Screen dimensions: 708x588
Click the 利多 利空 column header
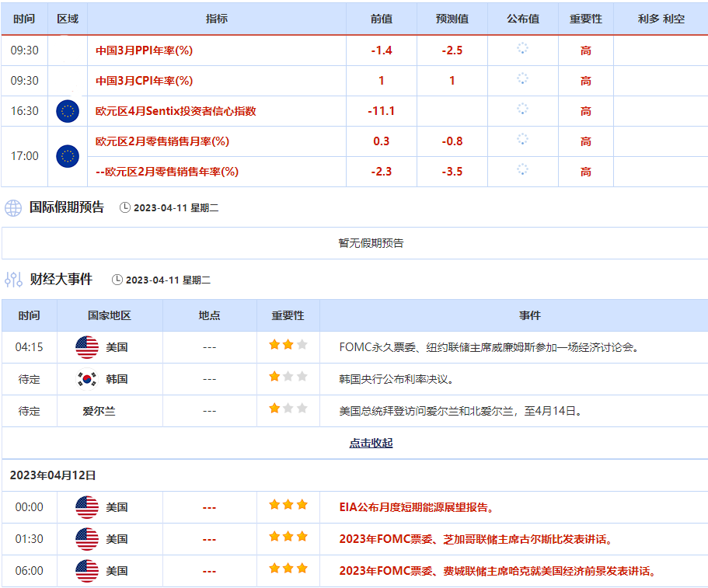pos(661,19)
